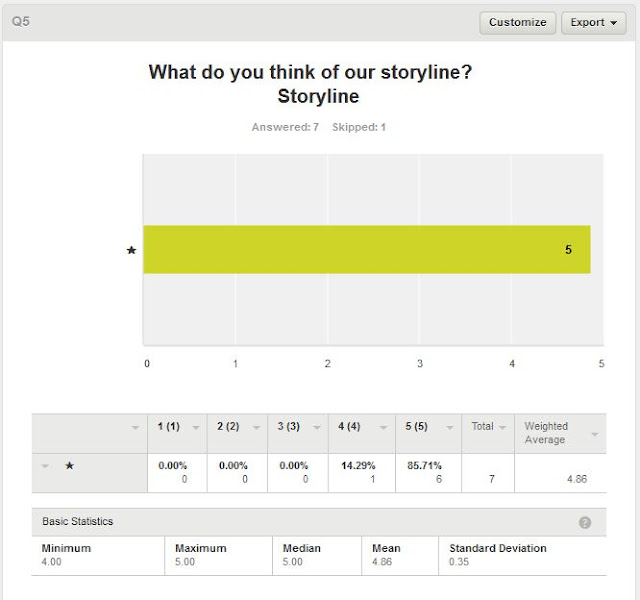Open the dropdown arrow on column 2 (2)
640x600 pixels.
256,427
